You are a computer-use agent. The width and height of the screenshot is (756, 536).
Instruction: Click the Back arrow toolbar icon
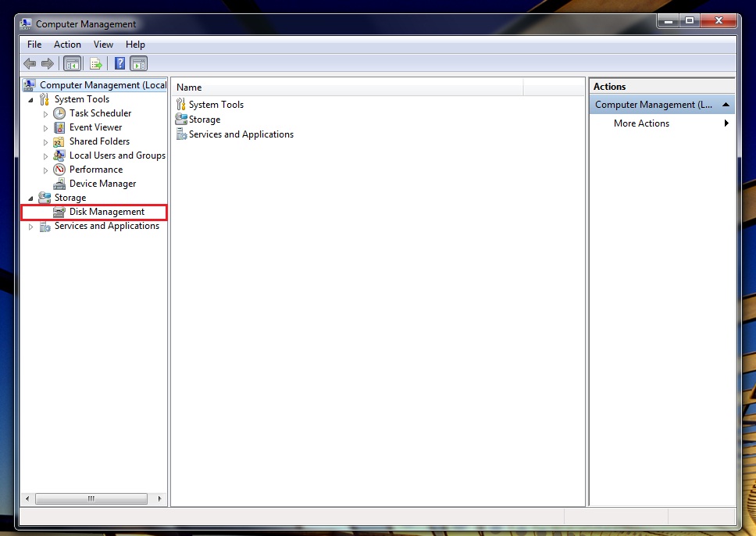point(30,63)
